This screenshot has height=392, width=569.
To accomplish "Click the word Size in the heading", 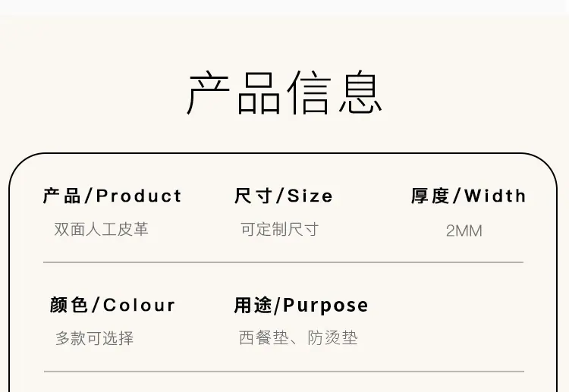I will pos(310,196).
